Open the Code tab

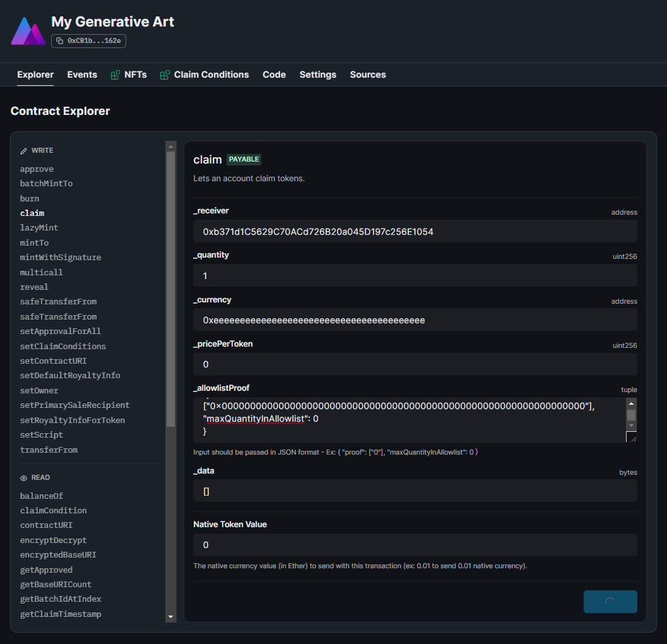click(274, 75)
